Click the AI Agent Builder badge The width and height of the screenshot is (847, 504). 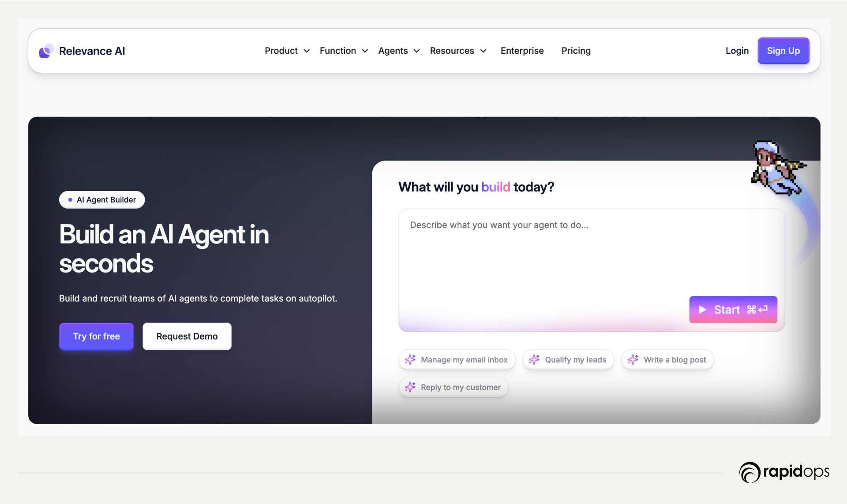[102, 200]
